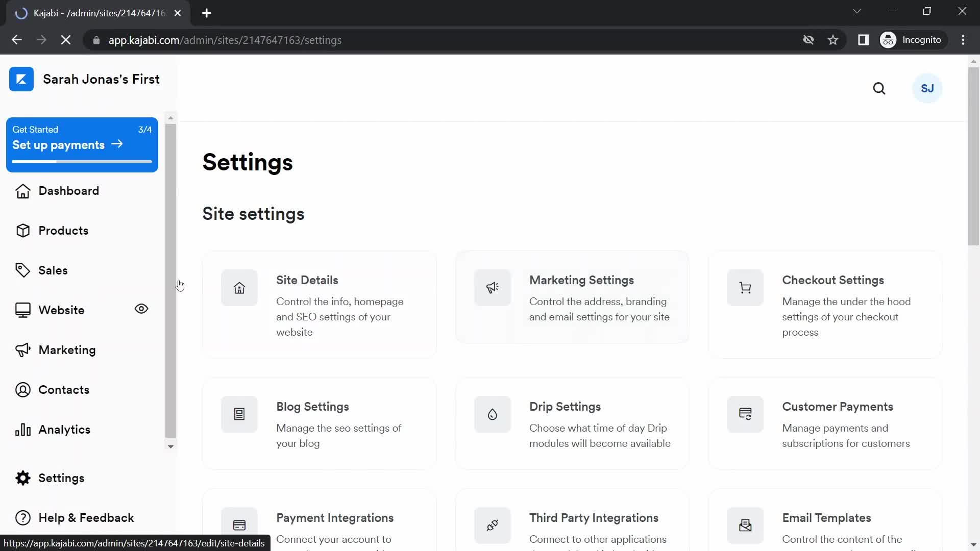Screen dimensions: 980x551
Task: Close the Kajabi browser tab
Action: [x=178, y=13]
